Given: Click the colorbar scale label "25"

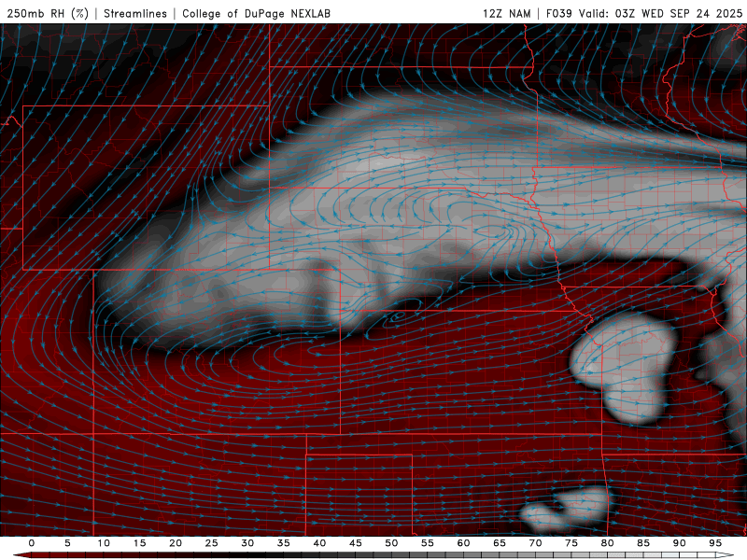Looking at the screenshot, I should coord(212,543).
